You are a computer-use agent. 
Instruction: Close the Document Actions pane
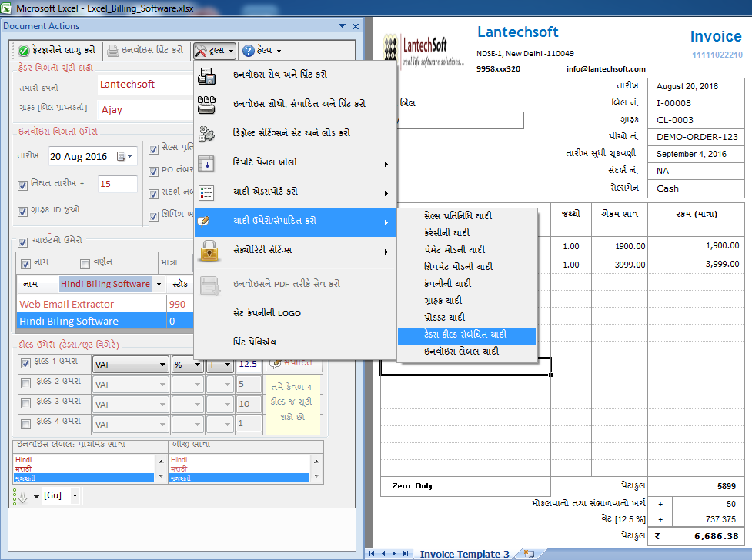point(356,26)
